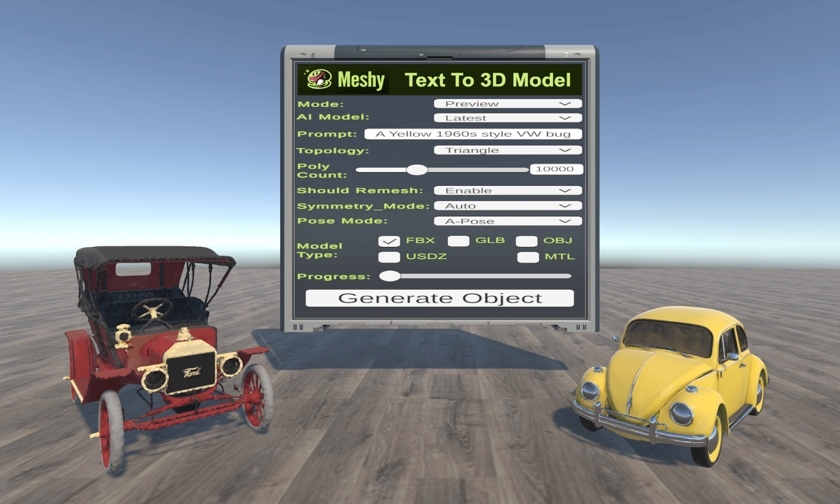Check the MTL model type box

528,257
